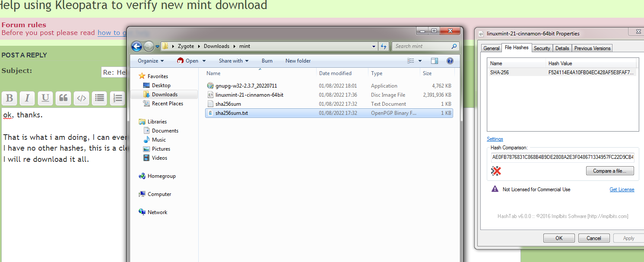The width and height of the screenshot is (644, 262).
Task: Click the search magnifier in Explorer
Action: [454, 46]
